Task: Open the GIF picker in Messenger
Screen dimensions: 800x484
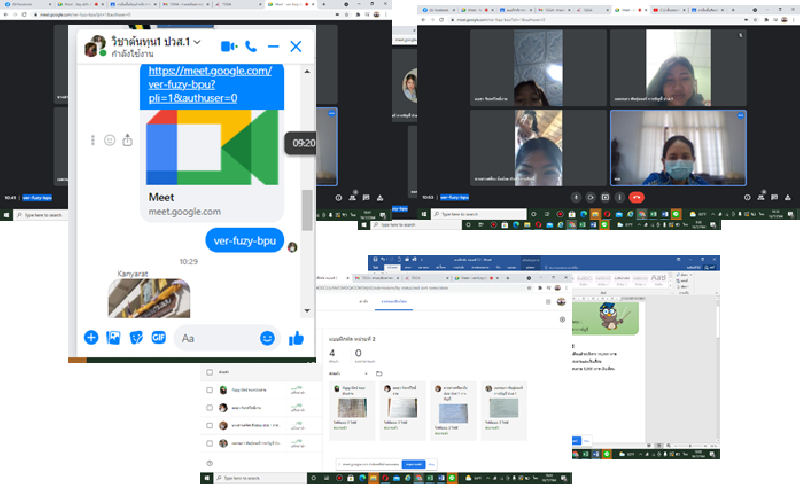Action: pos(157,338)
